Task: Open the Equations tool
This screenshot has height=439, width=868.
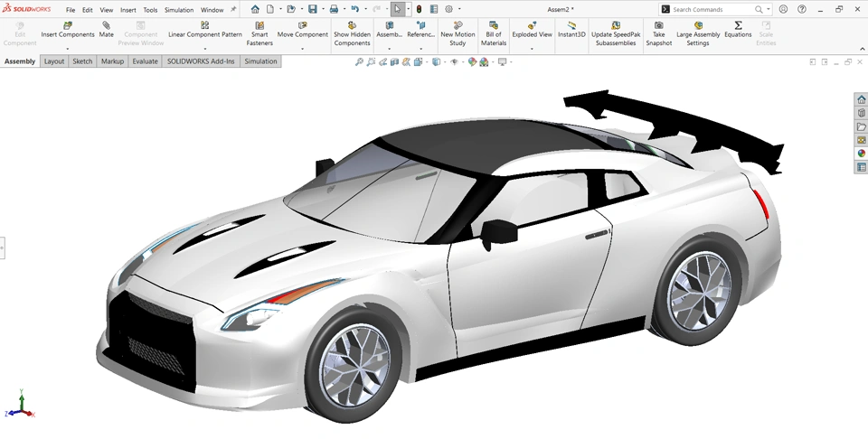Action: 738,25
